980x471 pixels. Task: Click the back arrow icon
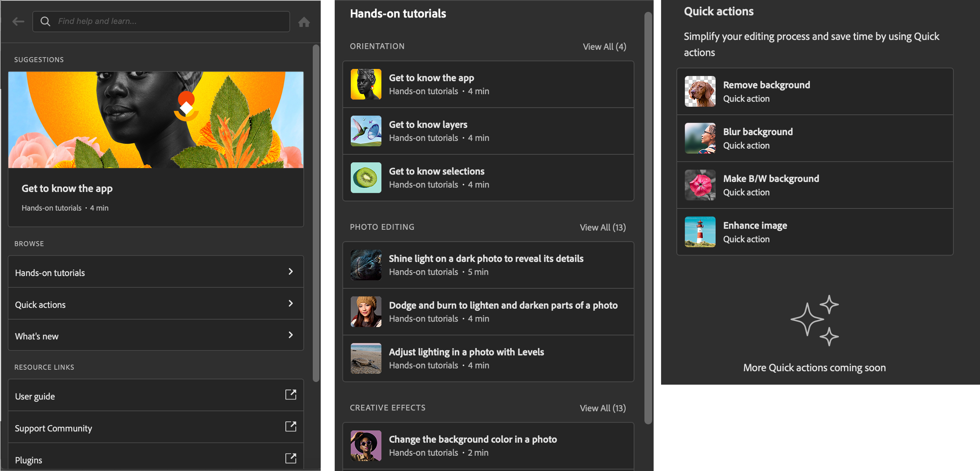coord(18,21)
